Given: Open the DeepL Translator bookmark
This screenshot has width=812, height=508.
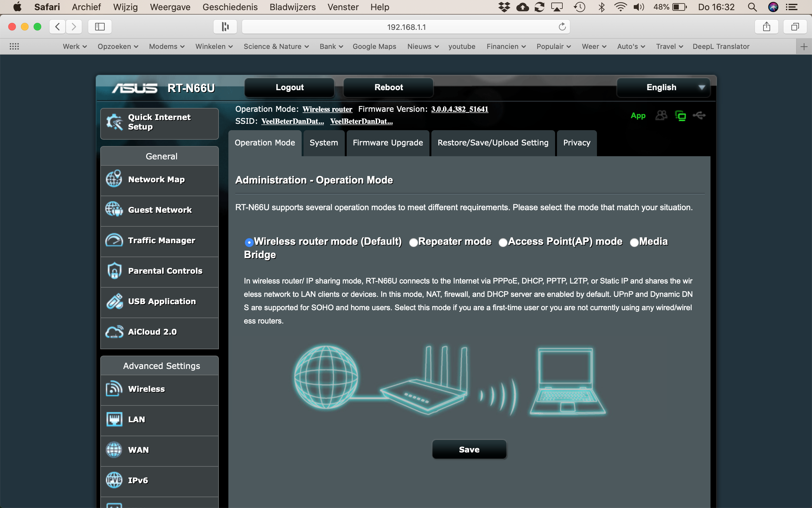Looking at the screenshot, I should [721, 46].
